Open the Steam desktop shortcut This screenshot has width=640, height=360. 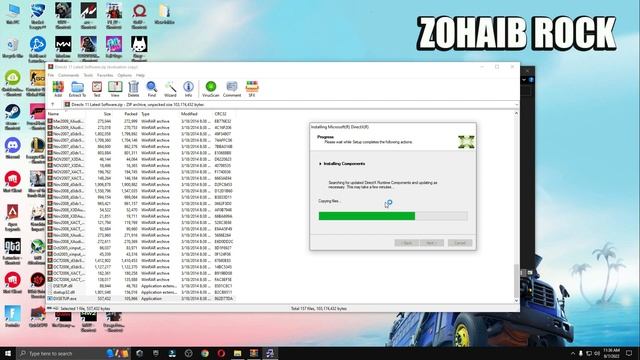[13, 117]
